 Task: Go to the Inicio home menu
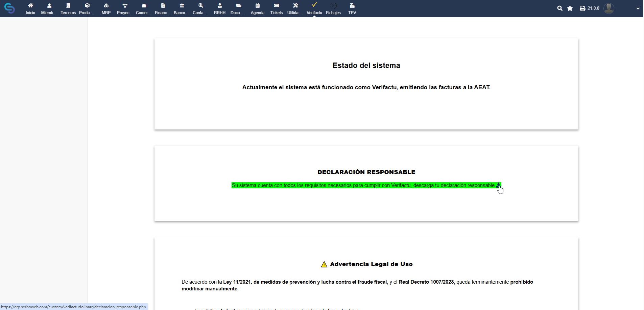click(30, 8)
